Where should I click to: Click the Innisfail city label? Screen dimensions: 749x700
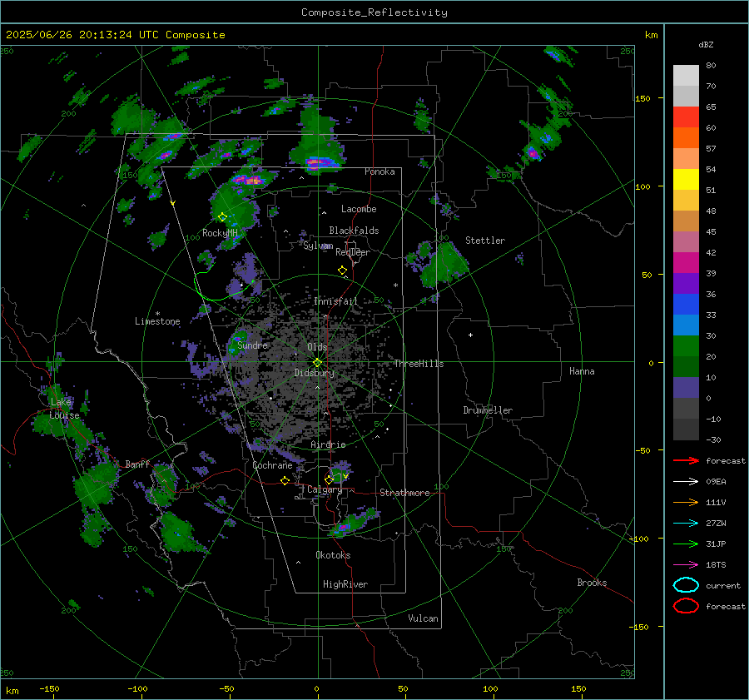(x=335, y=301)
